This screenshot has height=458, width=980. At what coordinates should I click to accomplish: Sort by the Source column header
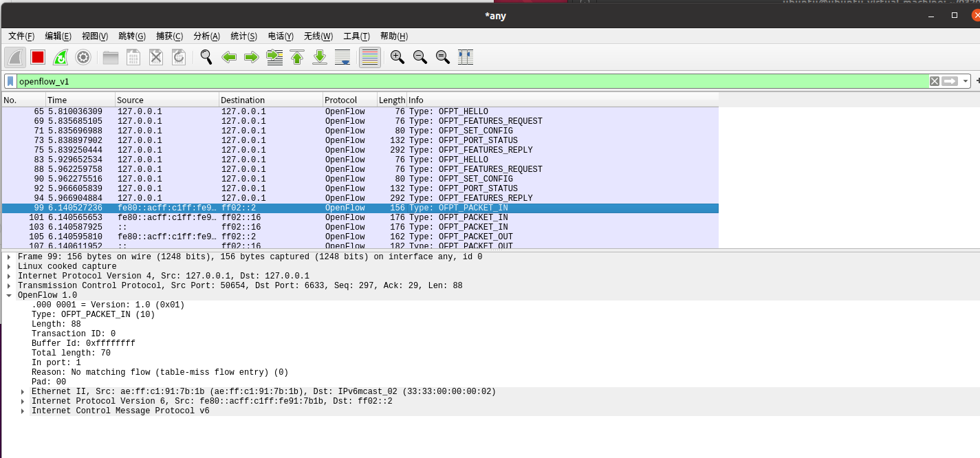166,100
